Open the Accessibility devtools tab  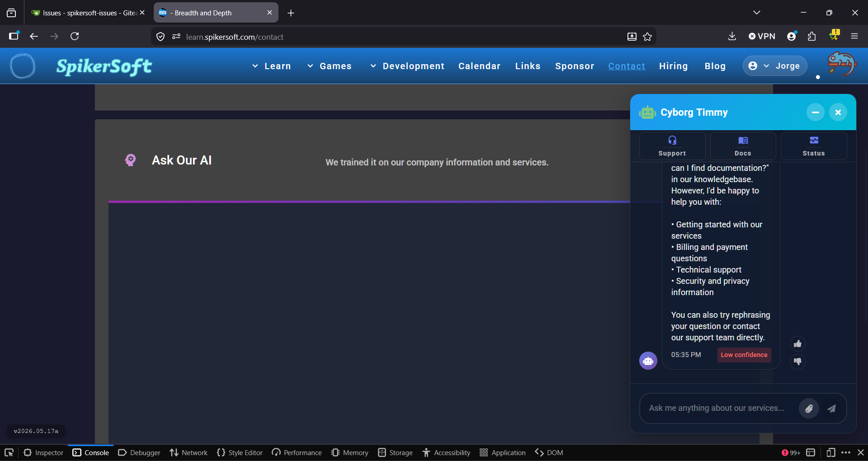coord(446,453)
